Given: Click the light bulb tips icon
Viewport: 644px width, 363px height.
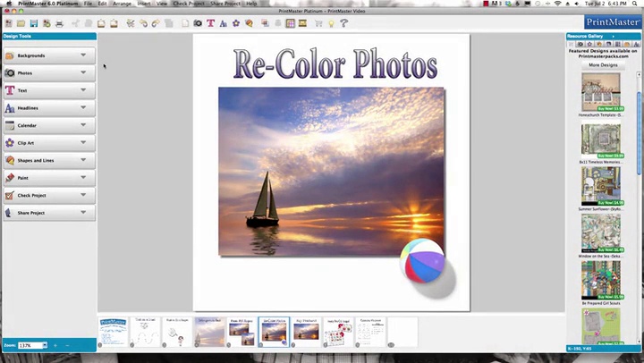Looking at the screenshot, I should 331,23.
